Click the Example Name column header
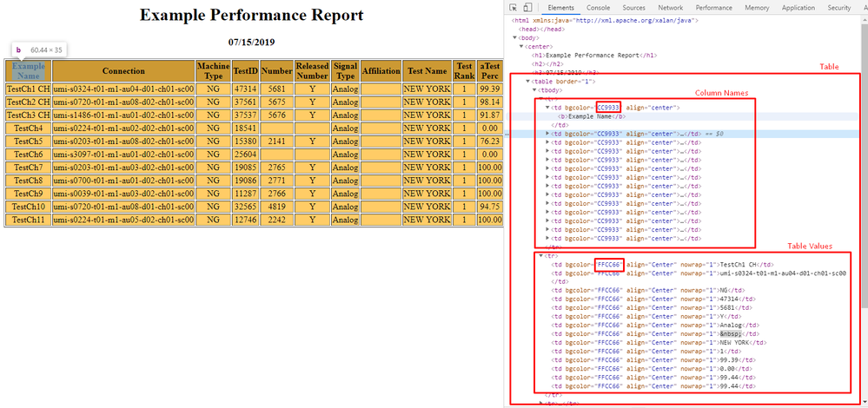868x408 pixels. point(28,71)
